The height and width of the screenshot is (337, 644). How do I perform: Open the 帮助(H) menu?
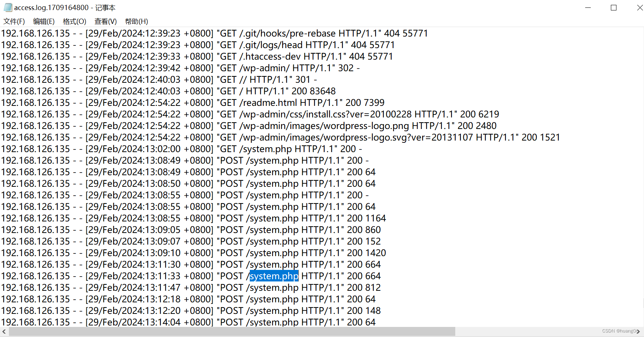[137, 22]
